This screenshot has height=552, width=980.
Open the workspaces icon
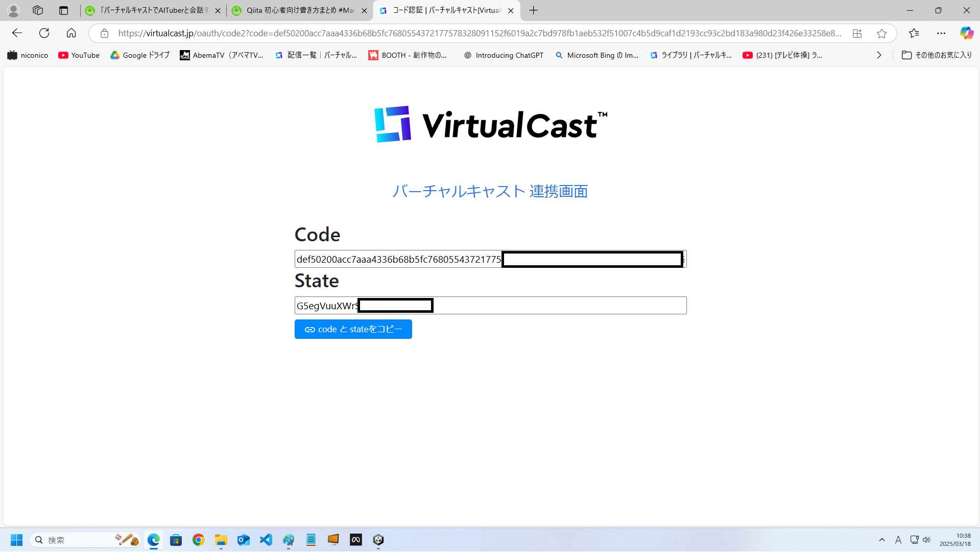click(x=38, y=10)
